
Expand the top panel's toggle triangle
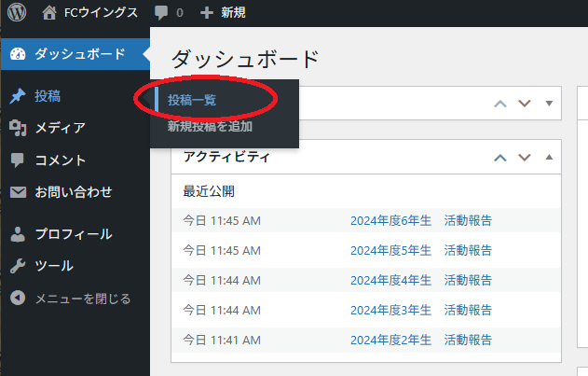point(549,104)
